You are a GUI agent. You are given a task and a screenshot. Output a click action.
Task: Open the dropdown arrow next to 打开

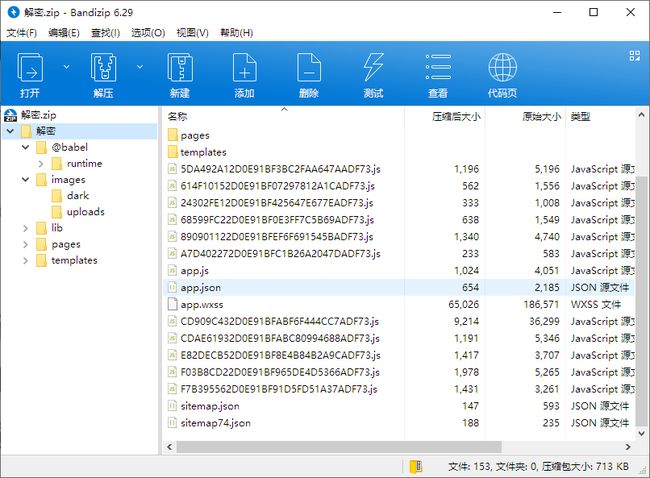click(66, 67)
